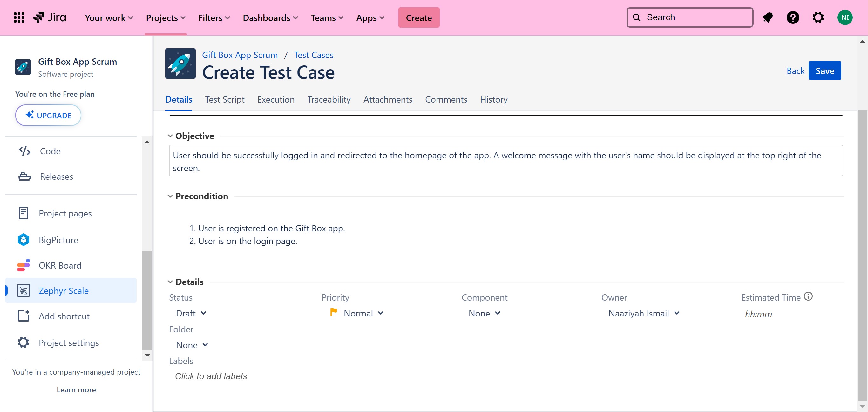This screenshot has width=868, height=412.
Task: Click the Estimated Time info icon
Action: pos(808,296)
